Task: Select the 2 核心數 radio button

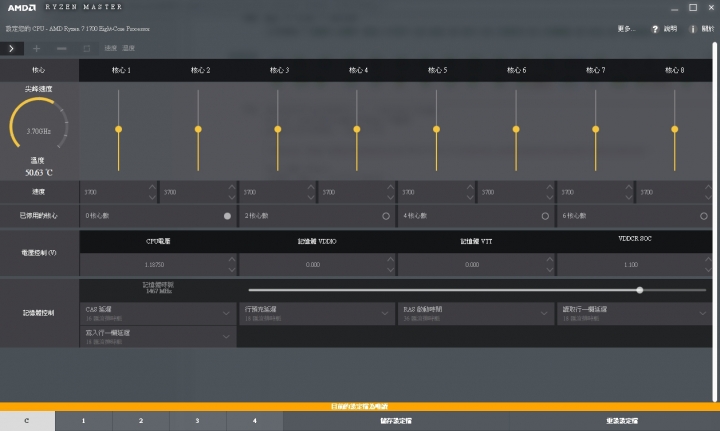Action: (x=386, y=215)
